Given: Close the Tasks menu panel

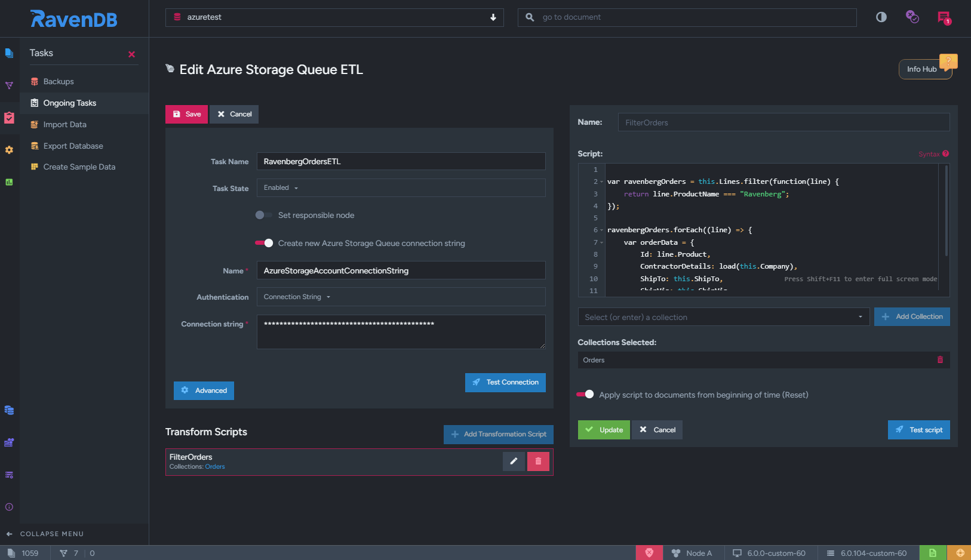Looking at the screenshot, I should pos(131,54).
